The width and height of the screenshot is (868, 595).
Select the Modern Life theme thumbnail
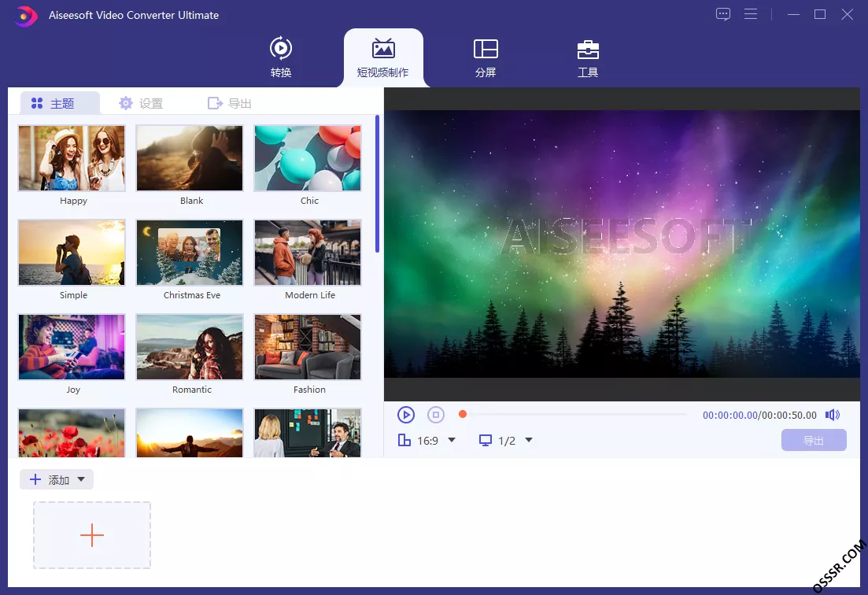pos(307,253)
